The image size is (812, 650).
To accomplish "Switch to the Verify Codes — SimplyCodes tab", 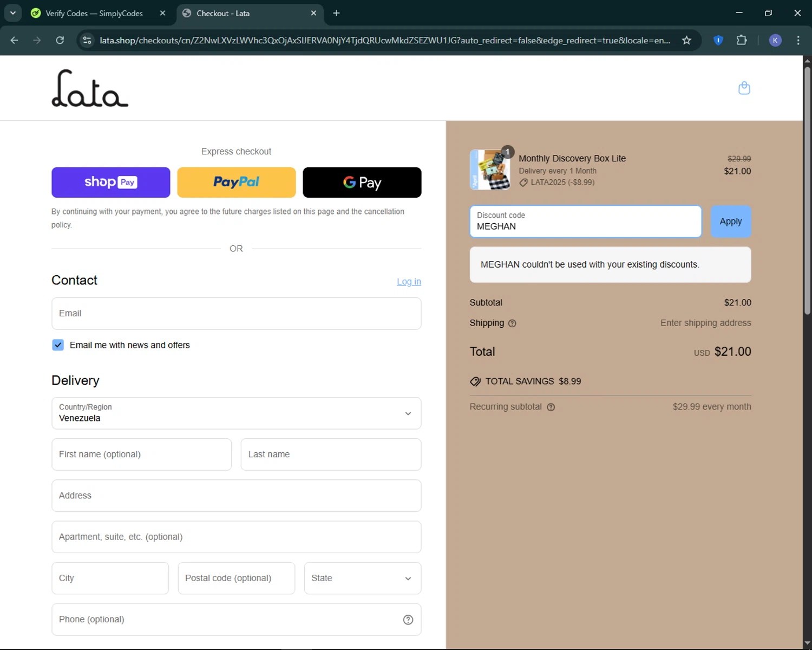I will click(x=94, y=13).
